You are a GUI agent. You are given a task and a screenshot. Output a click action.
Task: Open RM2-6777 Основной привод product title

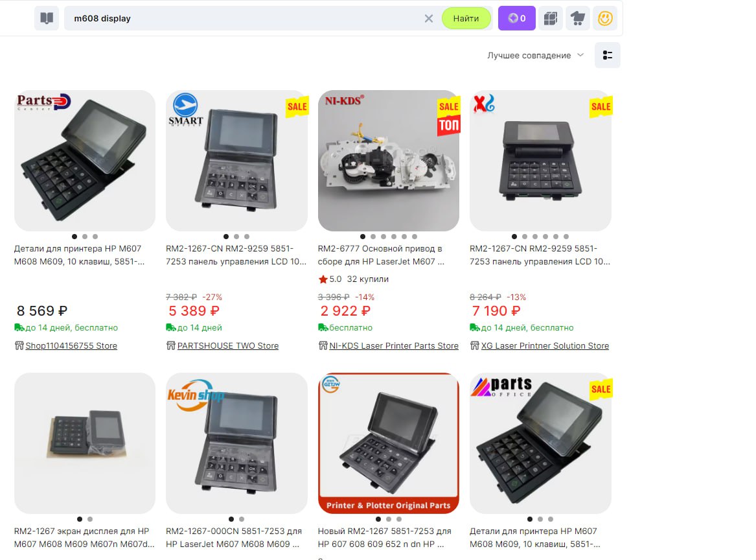point(381,255)
